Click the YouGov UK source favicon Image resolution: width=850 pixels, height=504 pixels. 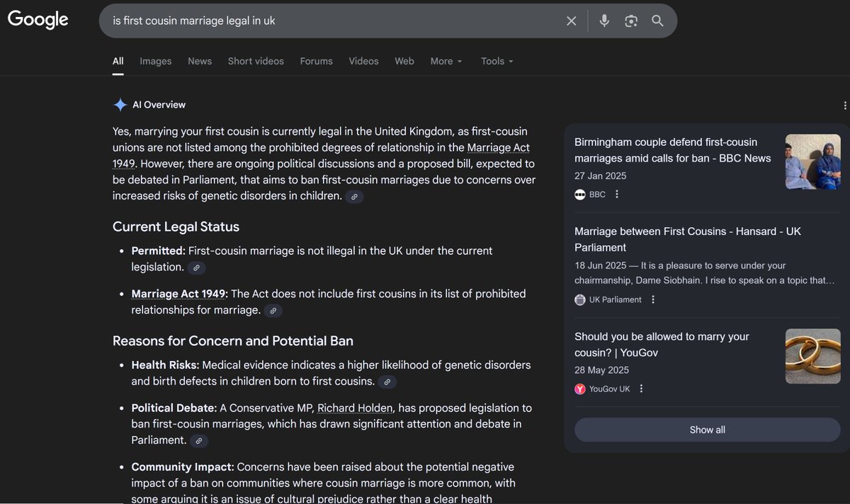point(580,389)
